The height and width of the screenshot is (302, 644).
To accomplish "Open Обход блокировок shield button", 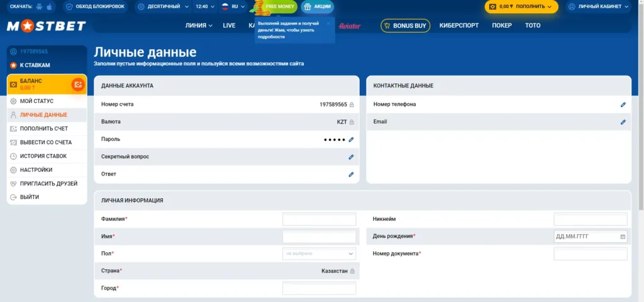I will pos(96,6).
